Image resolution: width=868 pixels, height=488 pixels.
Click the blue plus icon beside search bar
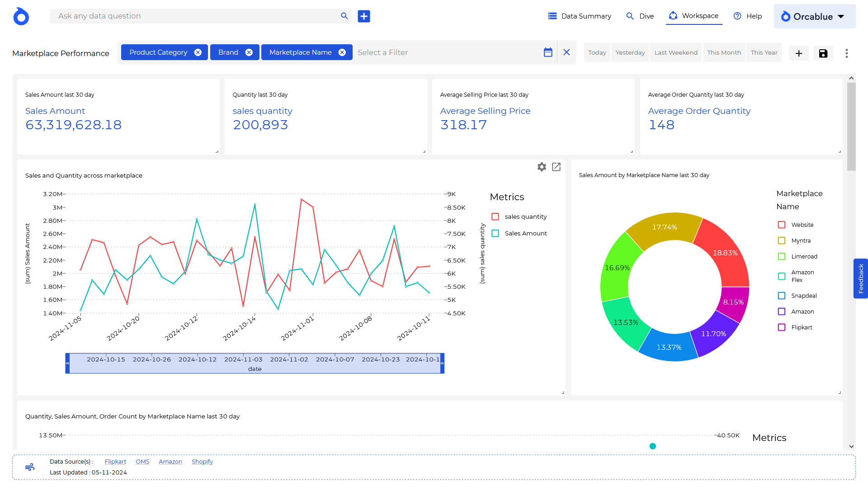[363, 16]
